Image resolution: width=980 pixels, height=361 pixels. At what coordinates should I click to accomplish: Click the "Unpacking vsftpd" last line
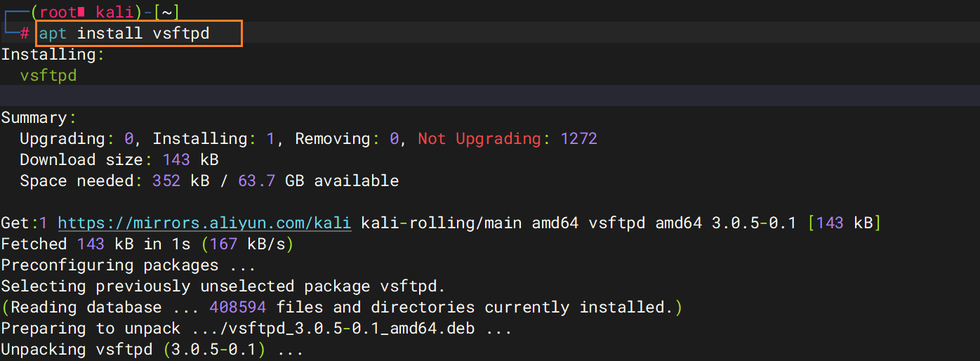tap(151, 350)
